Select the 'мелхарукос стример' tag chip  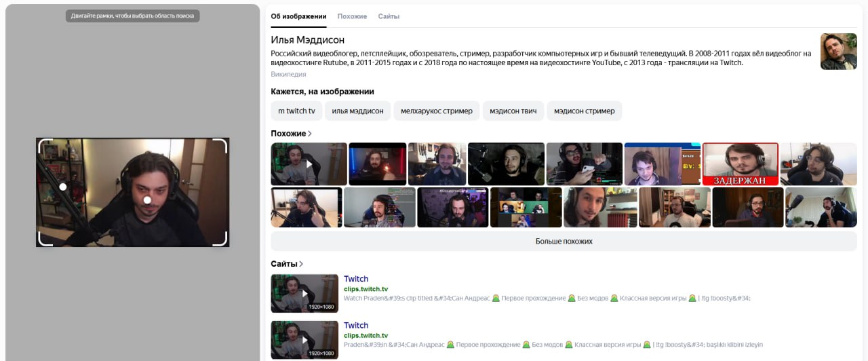click(437, 111)
